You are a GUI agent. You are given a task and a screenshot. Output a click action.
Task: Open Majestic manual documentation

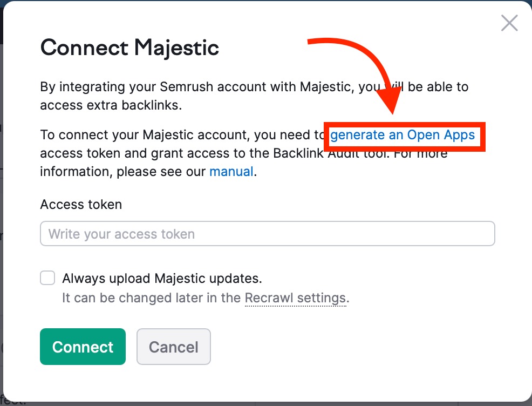coord(231,171)
